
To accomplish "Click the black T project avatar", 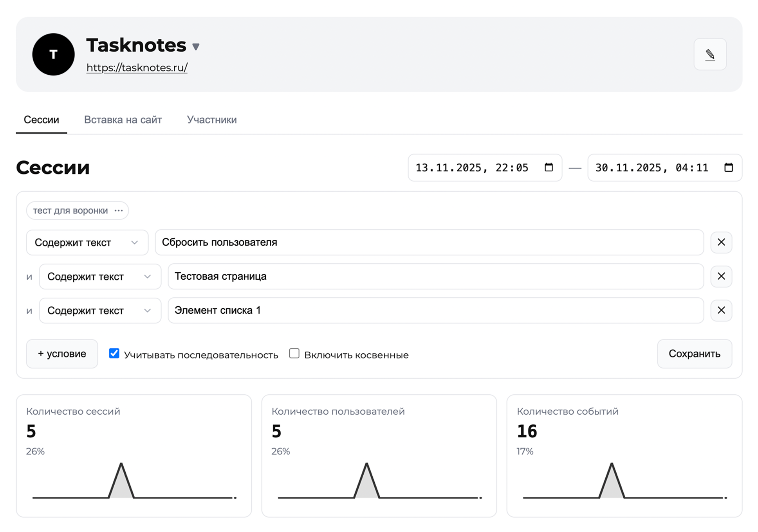I will coord(53,54).
